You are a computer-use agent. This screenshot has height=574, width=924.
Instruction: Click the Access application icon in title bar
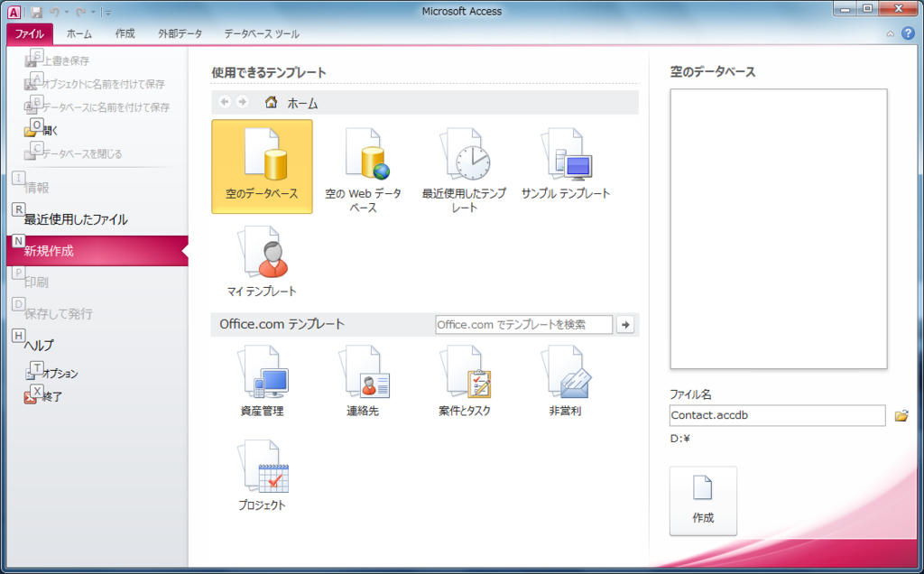(x=14, y=12)
